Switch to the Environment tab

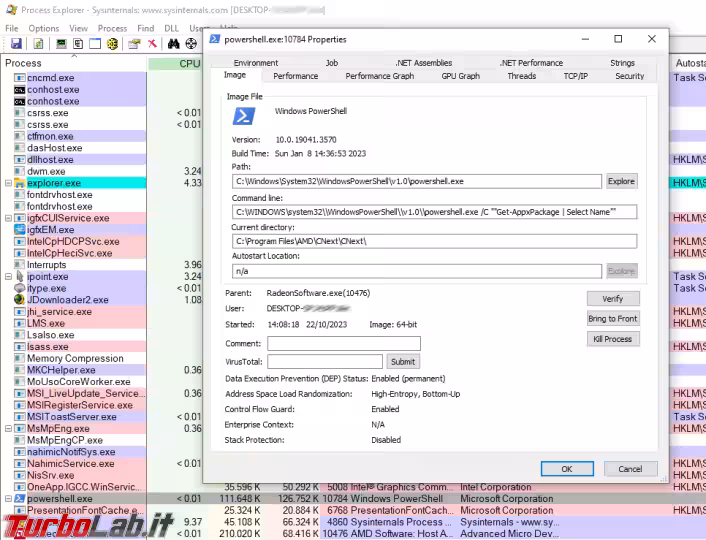[255, 63]
